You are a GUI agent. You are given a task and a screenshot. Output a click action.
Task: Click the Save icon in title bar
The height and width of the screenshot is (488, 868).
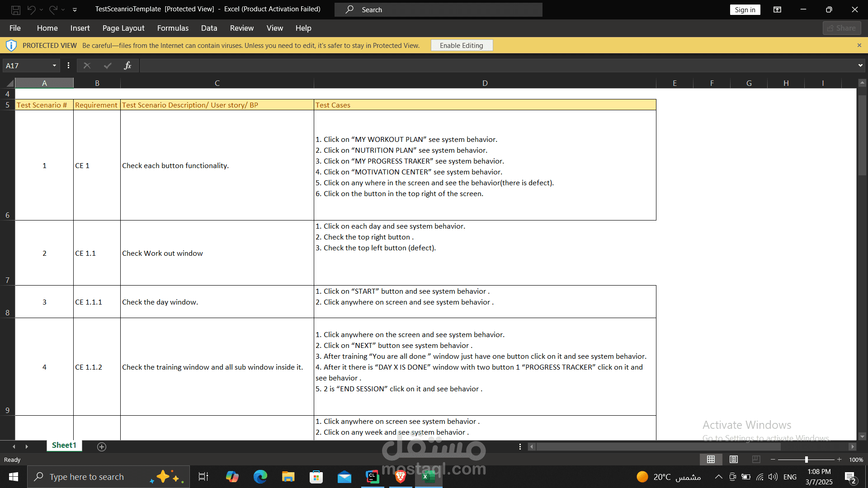coord(16,9)
